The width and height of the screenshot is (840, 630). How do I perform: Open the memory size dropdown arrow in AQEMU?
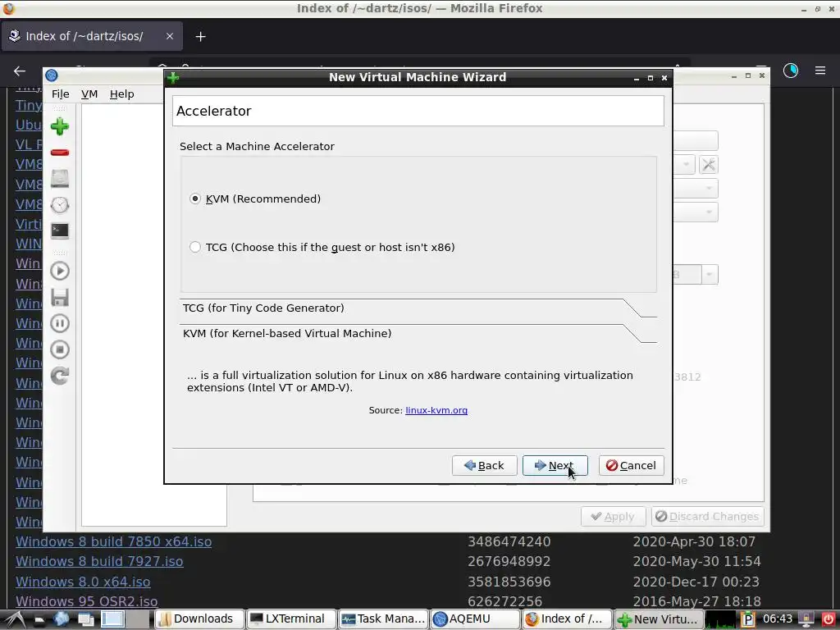710,275
